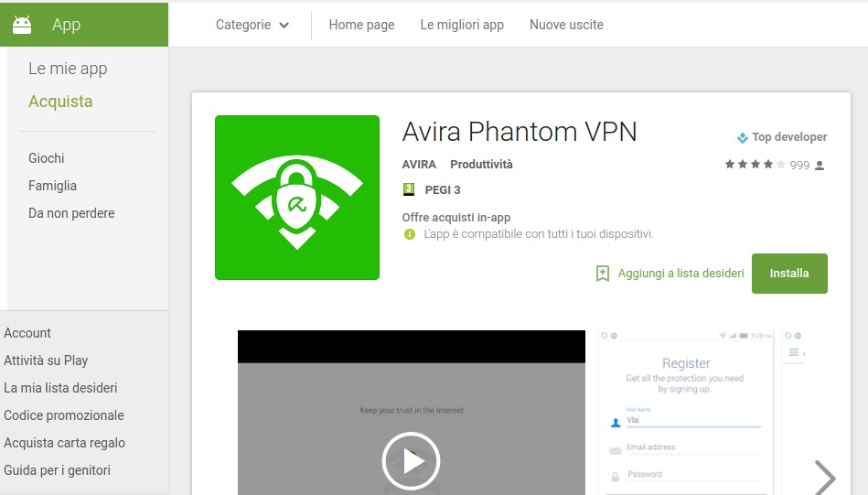Viewport: 868px width, 495px height.
Task: Open Account settings link
Action: pos(27,333)
